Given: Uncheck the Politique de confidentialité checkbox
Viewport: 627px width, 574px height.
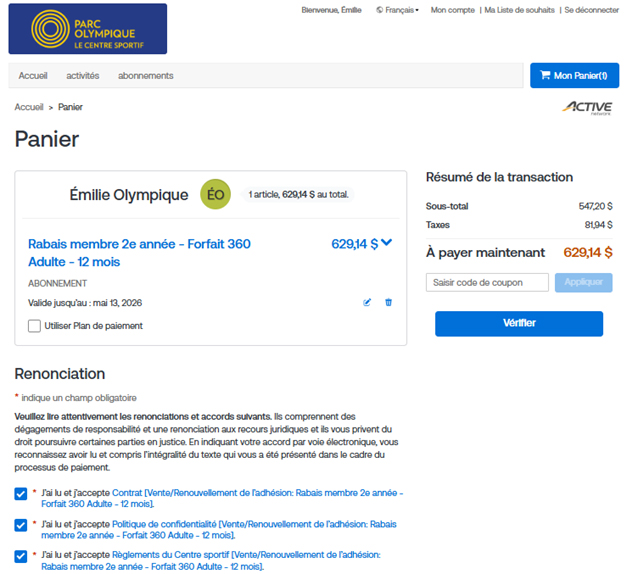Looking at the screenshot, I should [x=21, y=524].
